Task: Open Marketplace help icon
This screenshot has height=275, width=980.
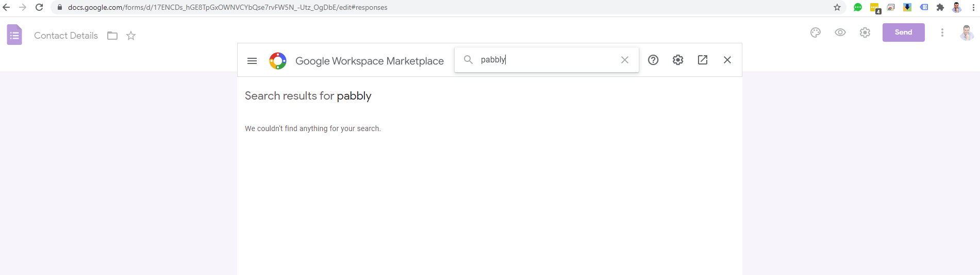Action: pos(653,60)
